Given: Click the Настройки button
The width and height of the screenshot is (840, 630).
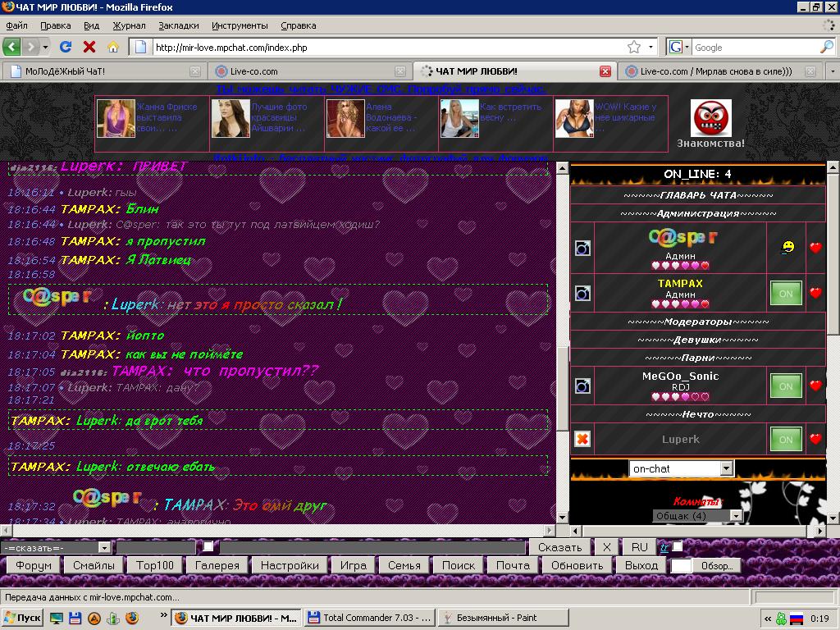Looking at the screenshot, I should tap(290, 565).
